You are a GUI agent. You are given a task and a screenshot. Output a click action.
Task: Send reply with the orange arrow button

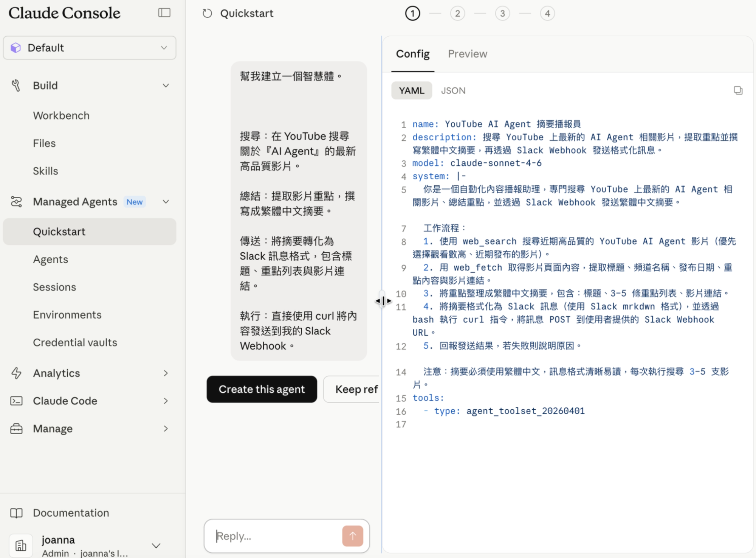tap(352, 536)
